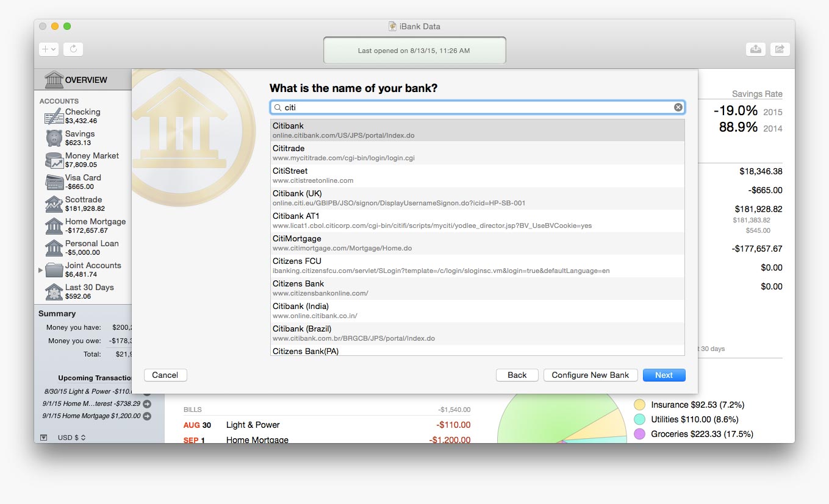
Task: Select Citizens Bank entry
Action: pos(478,288)
